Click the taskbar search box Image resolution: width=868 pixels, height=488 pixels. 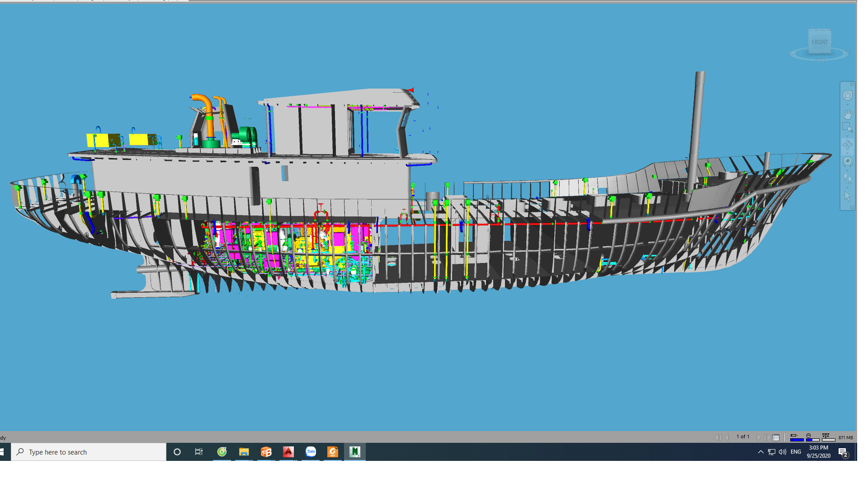tap(89, 452)
